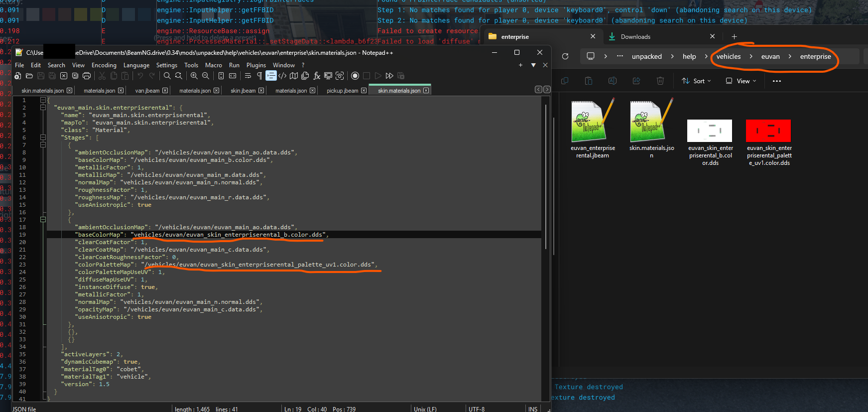Collapse the fold marker at line 7
Screen dimensions: 868x412
[x=43, y=145]
